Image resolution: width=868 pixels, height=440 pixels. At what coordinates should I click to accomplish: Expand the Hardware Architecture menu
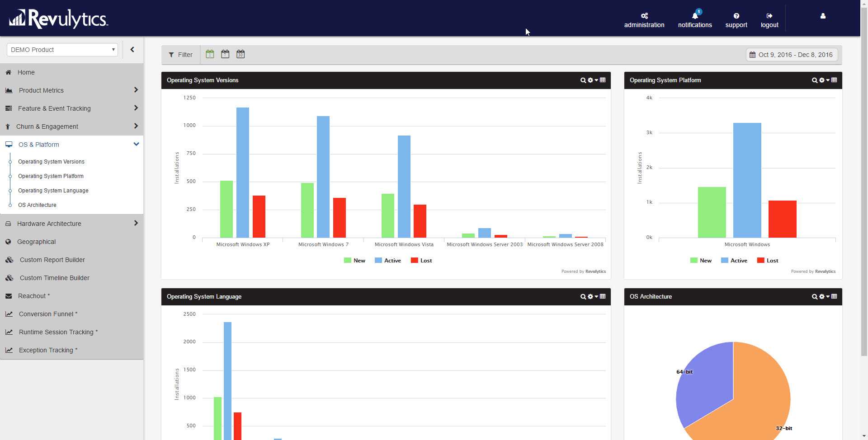72,224
